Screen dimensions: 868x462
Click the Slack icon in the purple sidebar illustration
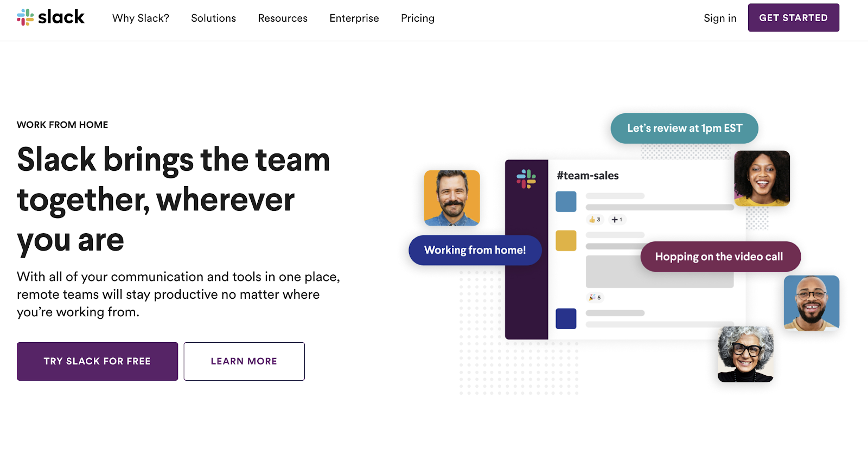pos(526,179)
